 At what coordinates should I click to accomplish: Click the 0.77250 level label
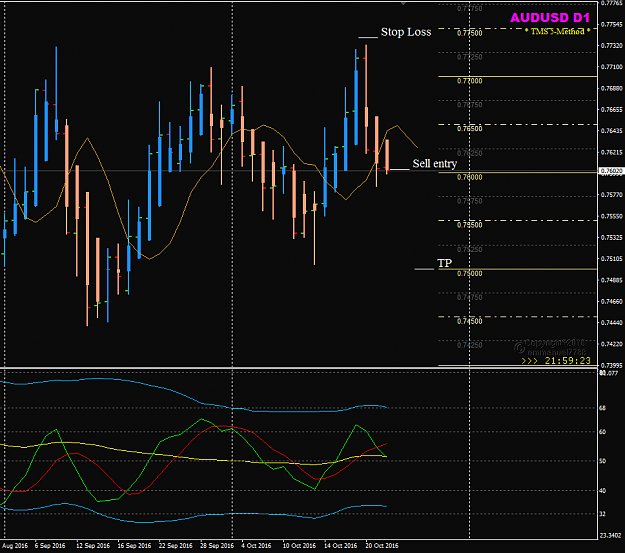(x=470, y=57)
